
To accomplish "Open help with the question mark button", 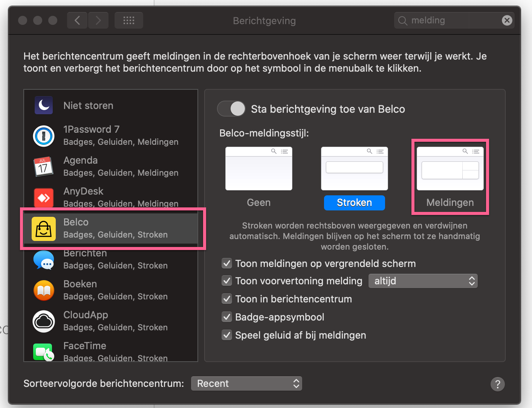I will pyautogui.click(x=498, y=384).
